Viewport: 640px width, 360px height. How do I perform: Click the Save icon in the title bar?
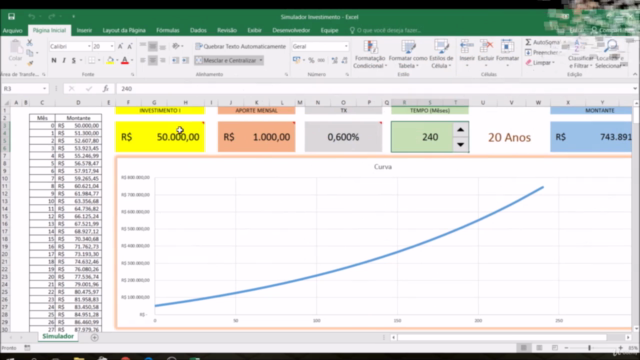(x=11, y=17)
